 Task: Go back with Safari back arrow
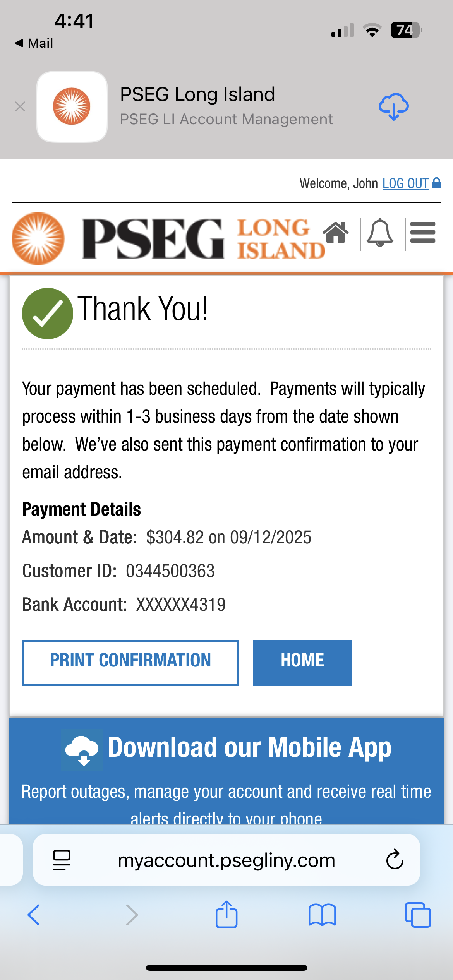coord(34,915)
